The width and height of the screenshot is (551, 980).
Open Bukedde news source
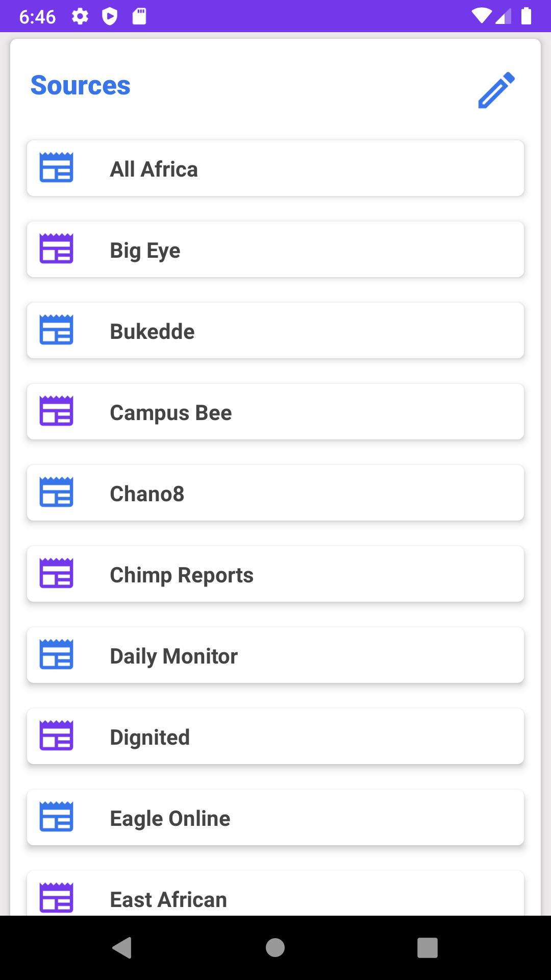coord(275,331)
